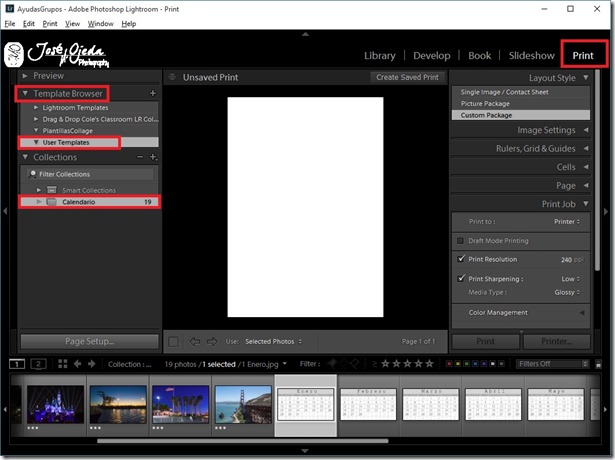This screenshot has height=460, width=615.
Task: Click the next page arrow in the print toolbar
Action: tap(212, 342)
